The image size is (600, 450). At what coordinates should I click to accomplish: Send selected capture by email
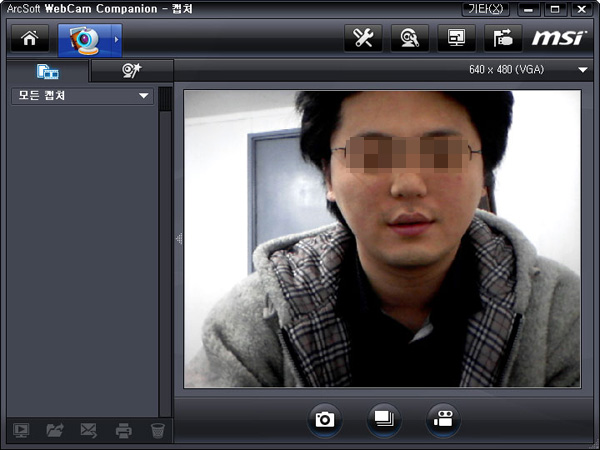coord(89,430)
